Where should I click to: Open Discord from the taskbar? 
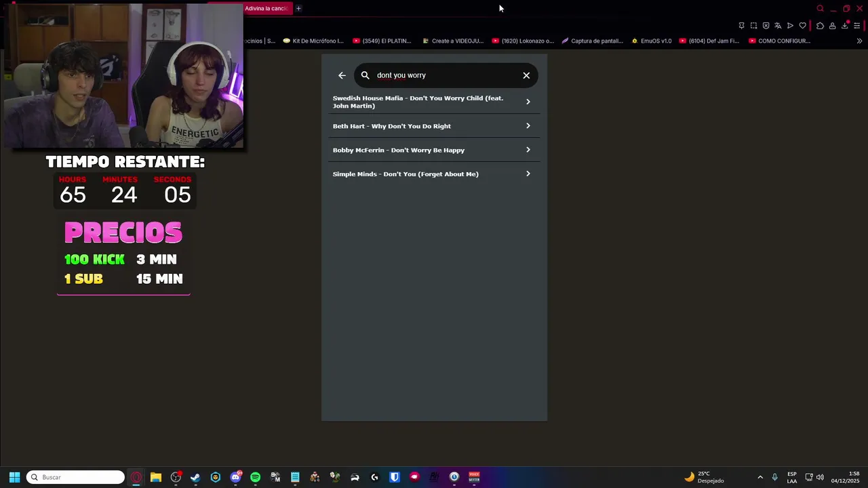[x=235, y=477]
